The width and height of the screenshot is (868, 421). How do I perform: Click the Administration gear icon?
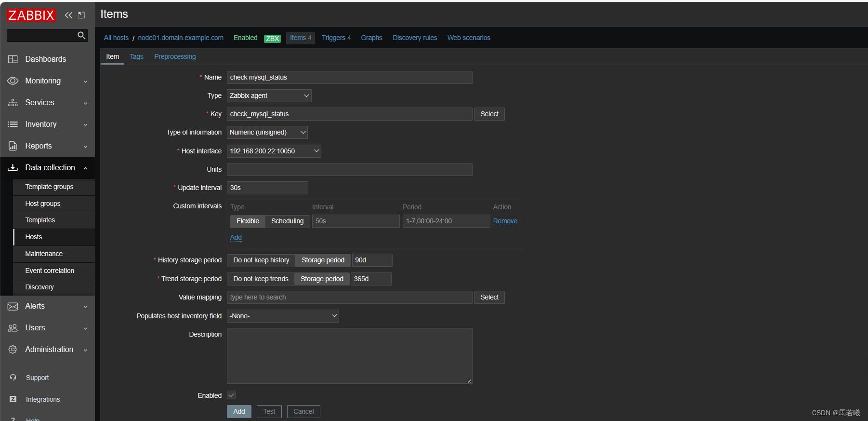pyautogui.click(x=13, y=349)
